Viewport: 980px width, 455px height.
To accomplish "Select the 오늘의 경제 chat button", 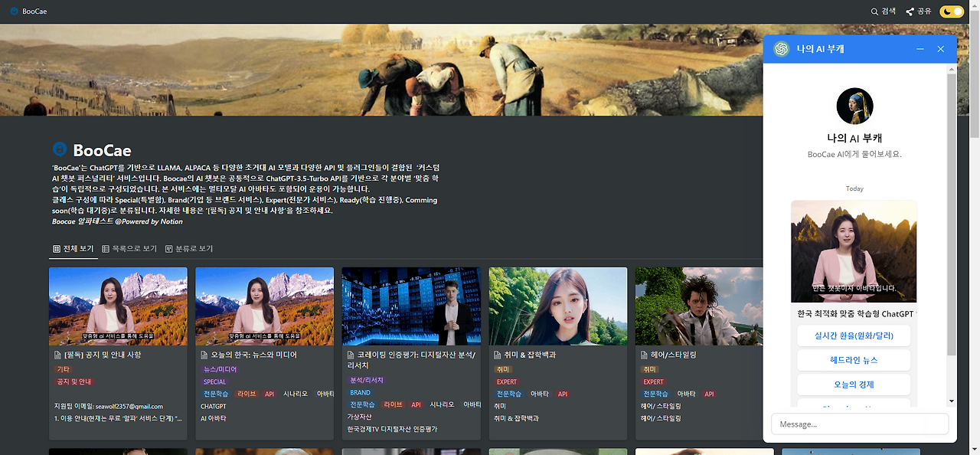I will click(x=854, y=385).
